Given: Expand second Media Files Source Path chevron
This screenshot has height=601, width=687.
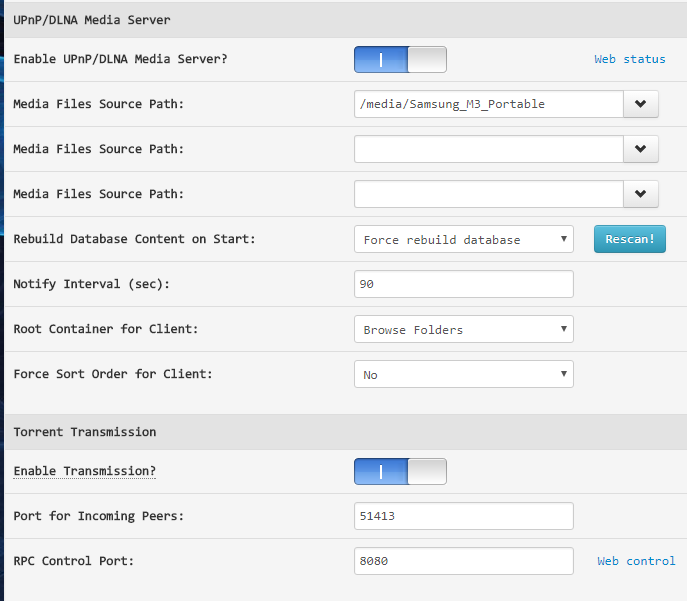Looking at the screenshot, I should (641, 149).
